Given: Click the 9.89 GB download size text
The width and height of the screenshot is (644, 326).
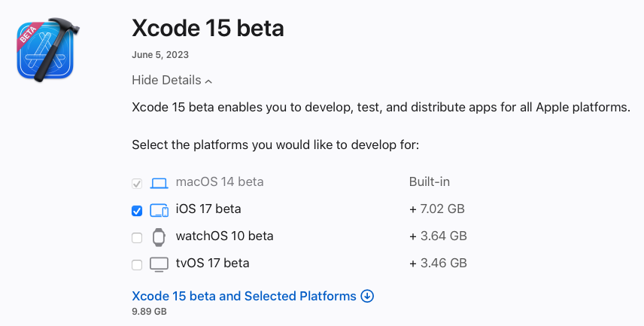Looking at the screenshot, I should pos(149,312).
